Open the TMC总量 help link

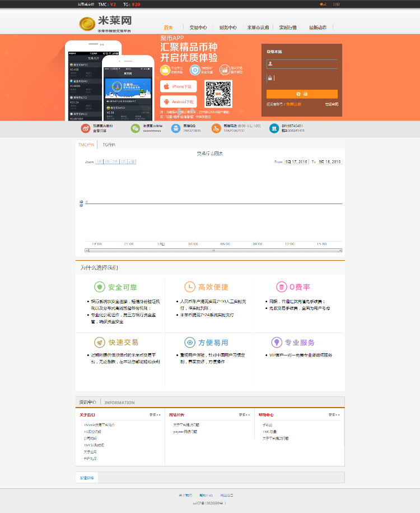click(270, 432)
